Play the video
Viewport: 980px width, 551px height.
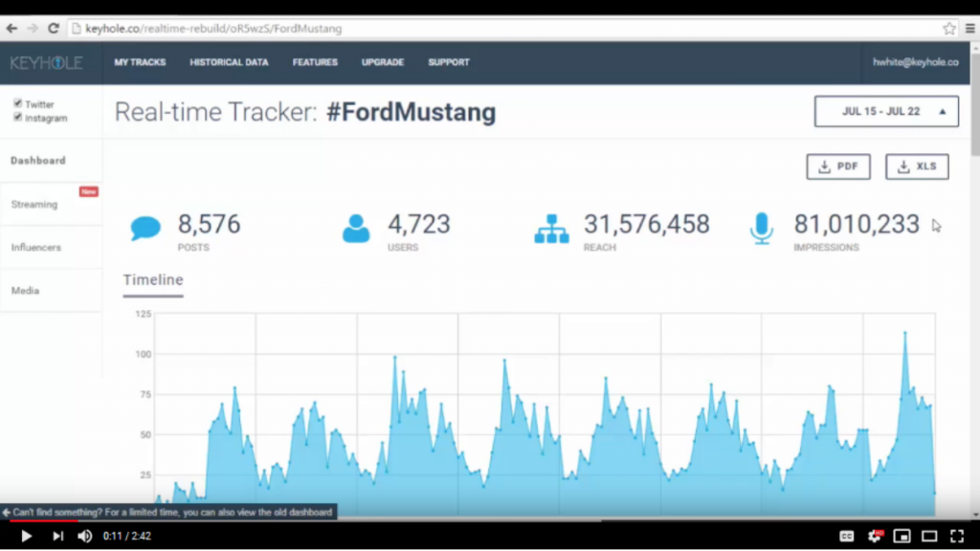pos(26,536)
